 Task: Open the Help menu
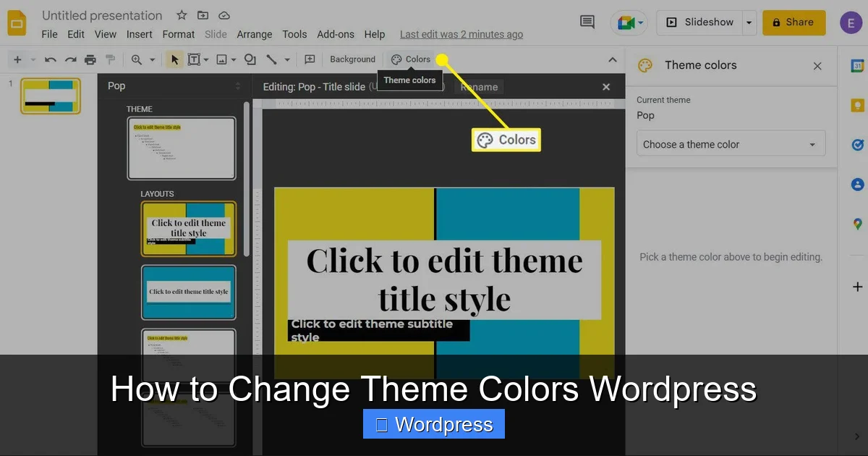click(x=374, y=34)
